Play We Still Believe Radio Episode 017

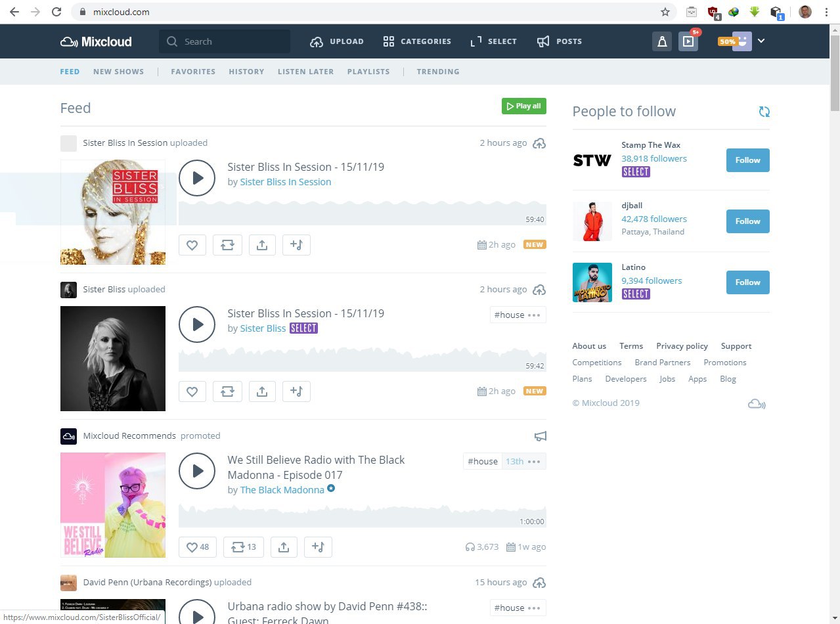[x=197, y=471]
